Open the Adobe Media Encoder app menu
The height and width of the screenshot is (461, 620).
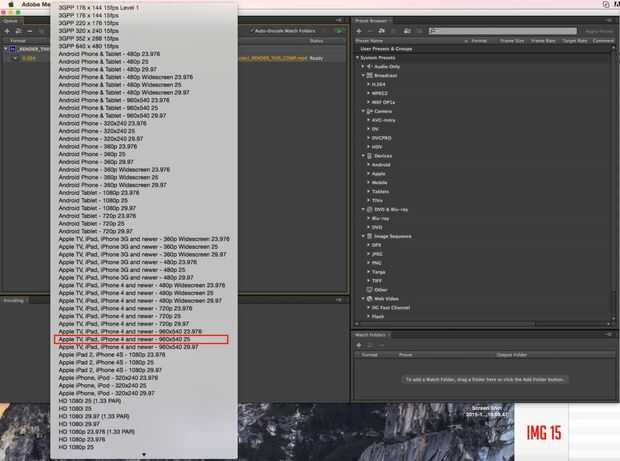(x=36, y=4)
